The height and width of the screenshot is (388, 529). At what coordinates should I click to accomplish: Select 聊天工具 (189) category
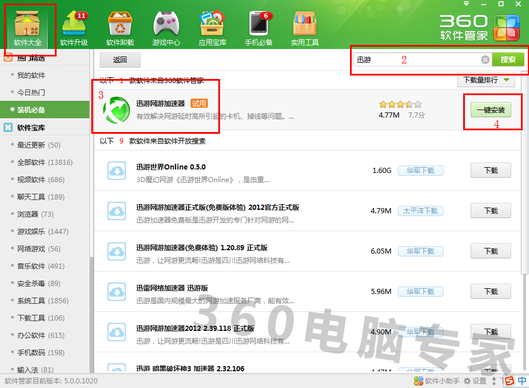click(x=41, y=197)
